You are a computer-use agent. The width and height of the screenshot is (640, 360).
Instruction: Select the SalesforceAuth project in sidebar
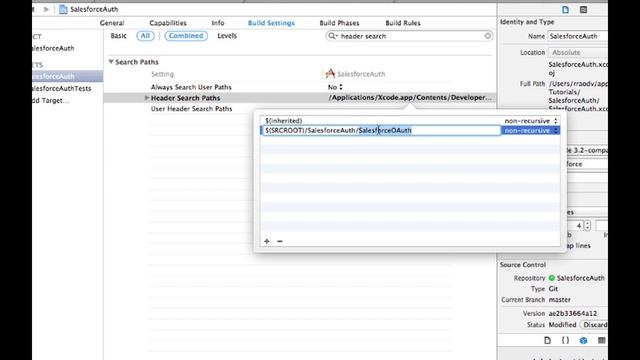coord(53,48)
